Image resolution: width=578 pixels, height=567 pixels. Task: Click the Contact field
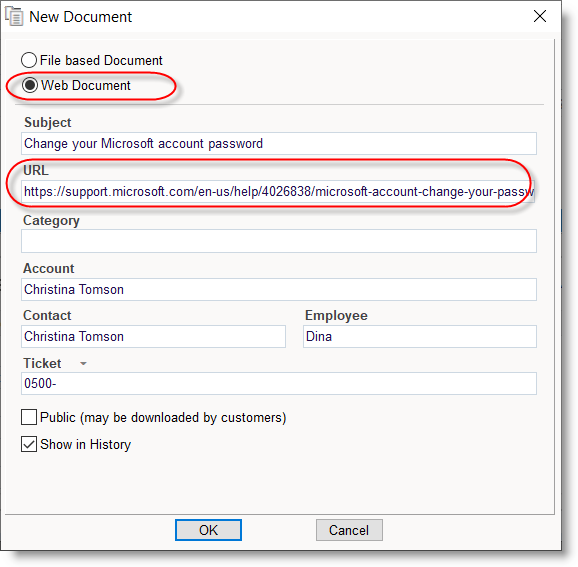point(153,336)
